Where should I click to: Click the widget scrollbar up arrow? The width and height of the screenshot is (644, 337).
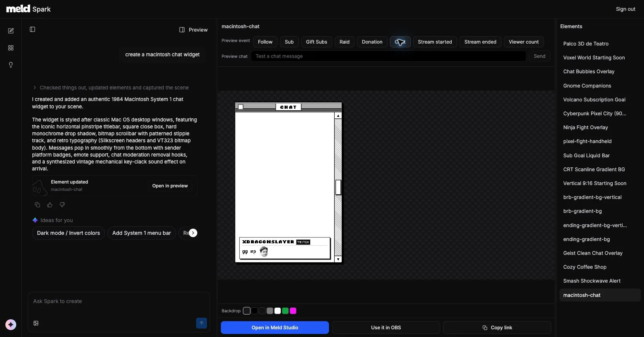(338, 116)
